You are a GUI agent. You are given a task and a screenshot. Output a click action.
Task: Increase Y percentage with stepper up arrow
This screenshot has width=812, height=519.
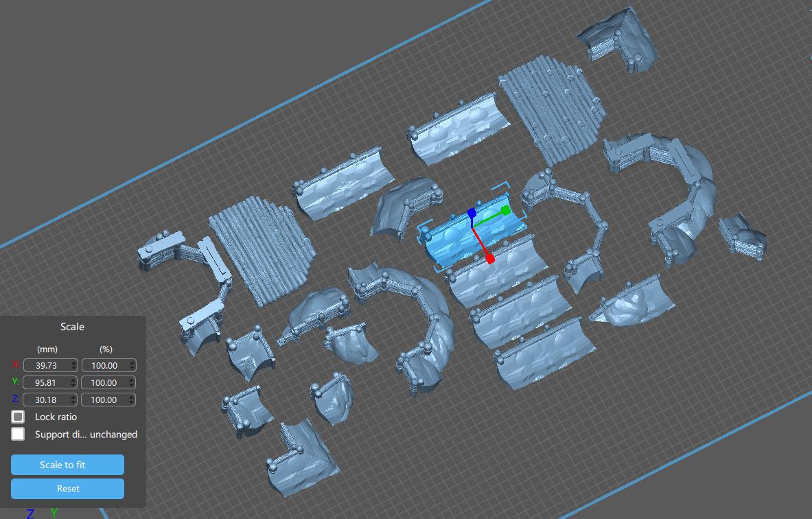[132, 380]
